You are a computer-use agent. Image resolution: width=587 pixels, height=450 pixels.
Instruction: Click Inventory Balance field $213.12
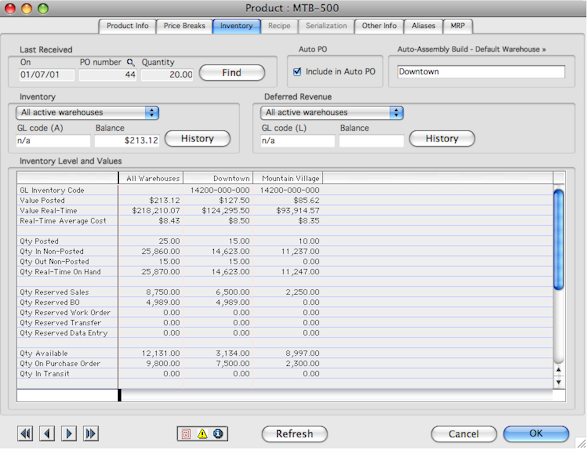[x=127, y=141]
